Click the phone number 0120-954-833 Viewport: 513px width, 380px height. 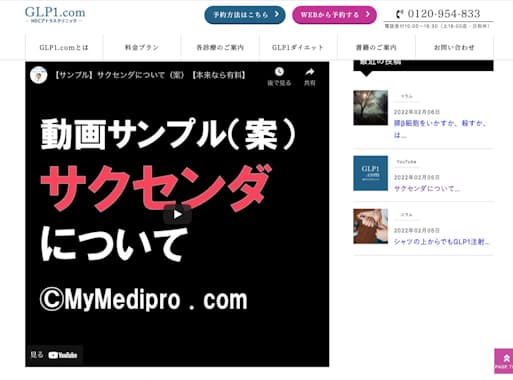click(x=444, y=14)
